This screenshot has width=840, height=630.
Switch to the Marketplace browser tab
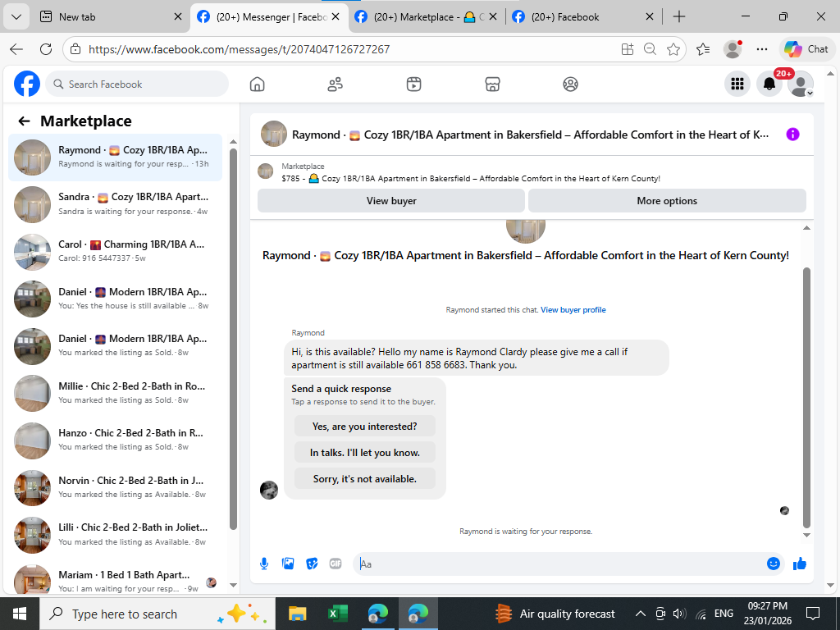click(427, 17)
